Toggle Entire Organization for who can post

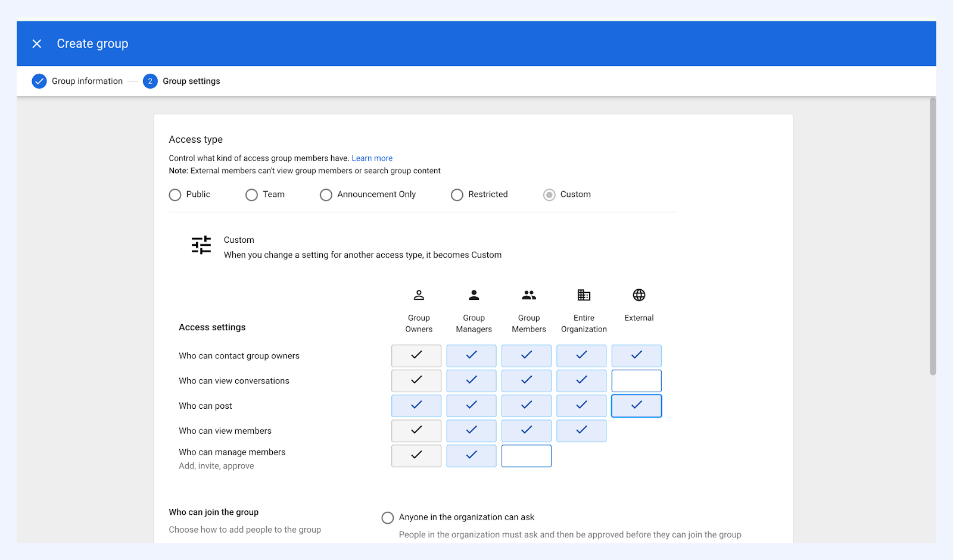click(581, 406)
